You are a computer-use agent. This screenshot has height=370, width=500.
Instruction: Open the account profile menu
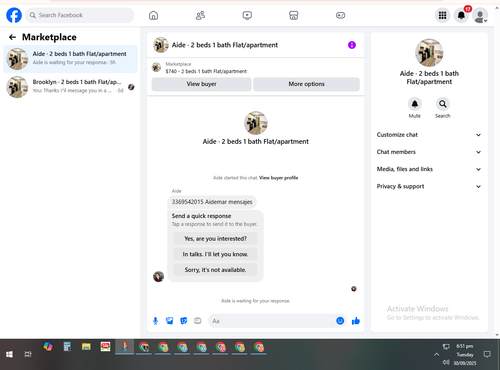(x=480, y=15)
